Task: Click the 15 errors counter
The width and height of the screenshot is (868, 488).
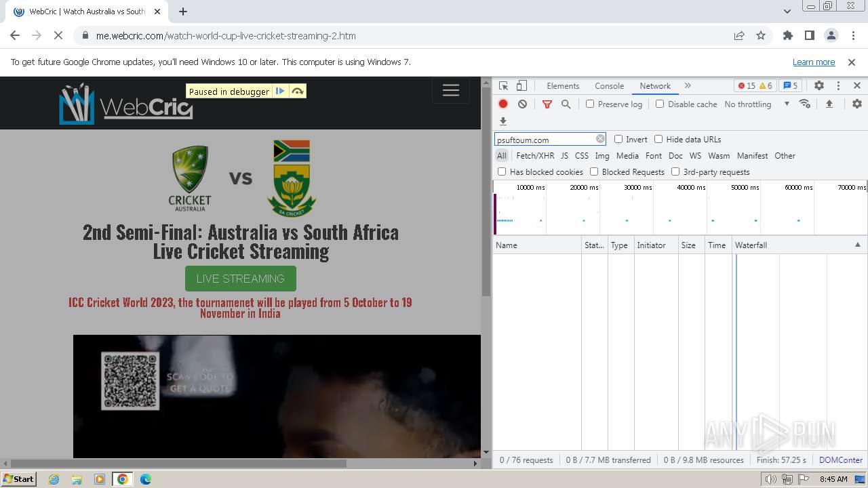Action: pyautogui.click(x=746, y=86)
